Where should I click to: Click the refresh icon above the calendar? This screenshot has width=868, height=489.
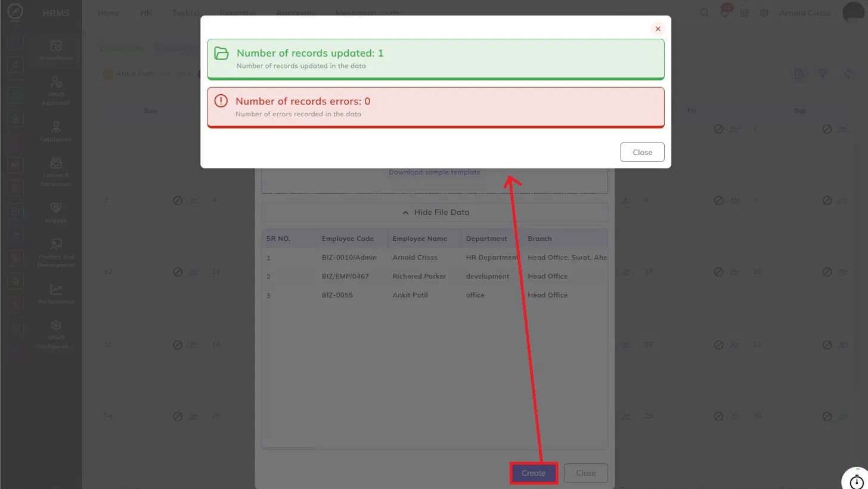(x=848, y=74)
